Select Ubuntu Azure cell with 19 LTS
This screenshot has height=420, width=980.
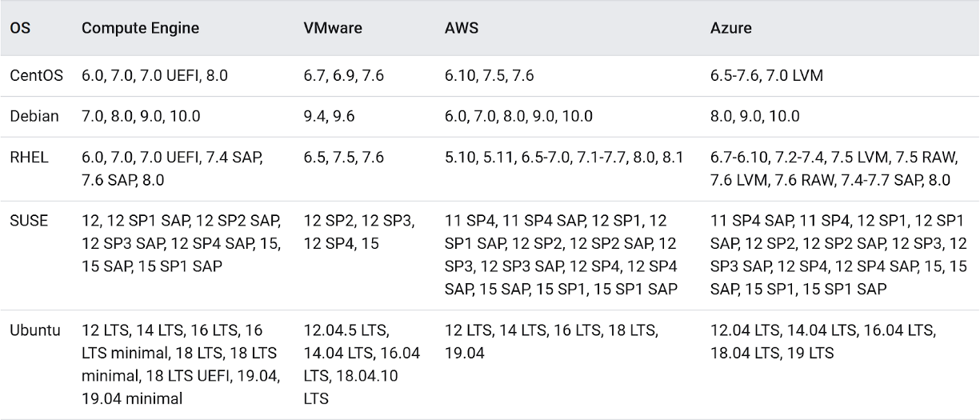pos(823,341)
